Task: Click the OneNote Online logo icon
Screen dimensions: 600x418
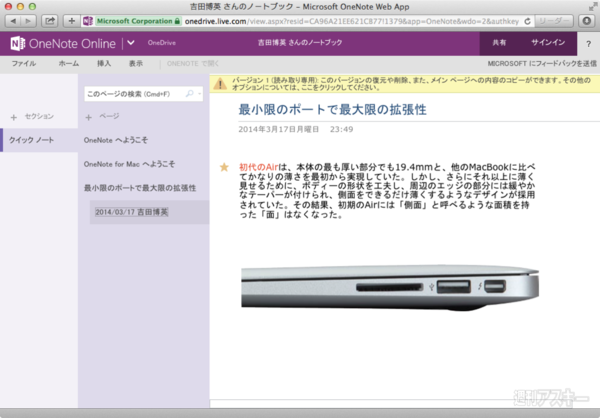Action: click(x=17, y=44)
